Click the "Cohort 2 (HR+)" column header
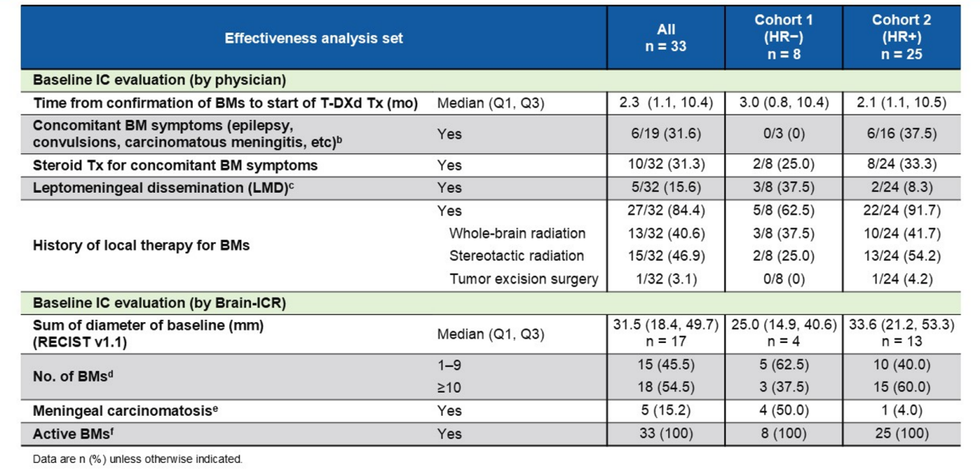Viewport: 980px width, 470px height. (901, 37)
